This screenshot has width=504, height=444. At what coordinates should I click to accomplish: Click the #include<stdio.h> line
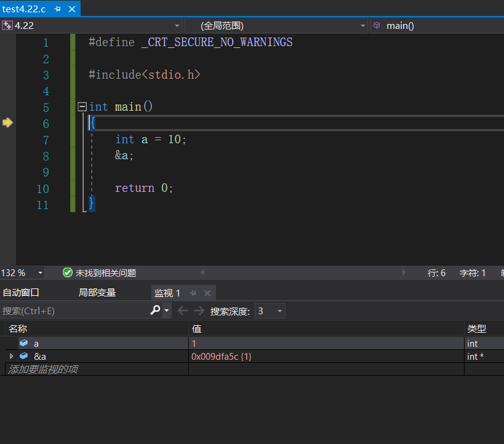pos(145,74)
